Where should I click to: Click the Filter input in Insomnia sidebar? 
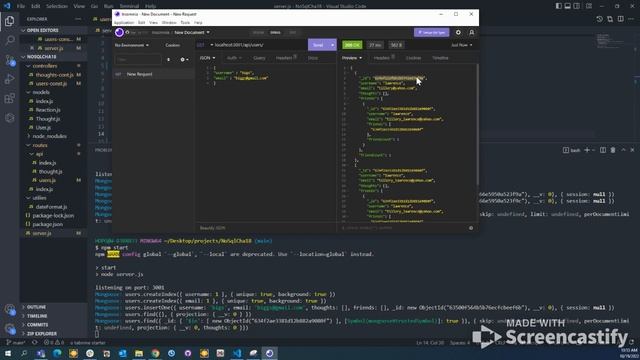click(x=138, y=60)
